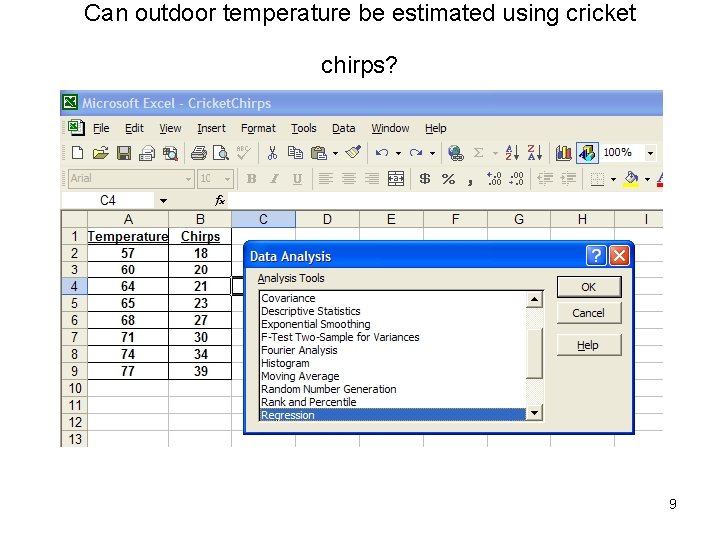Select the Format Painter brush icon
Image resolution: width=720 pixels, height=540 pixels.
tap(353, 152)
